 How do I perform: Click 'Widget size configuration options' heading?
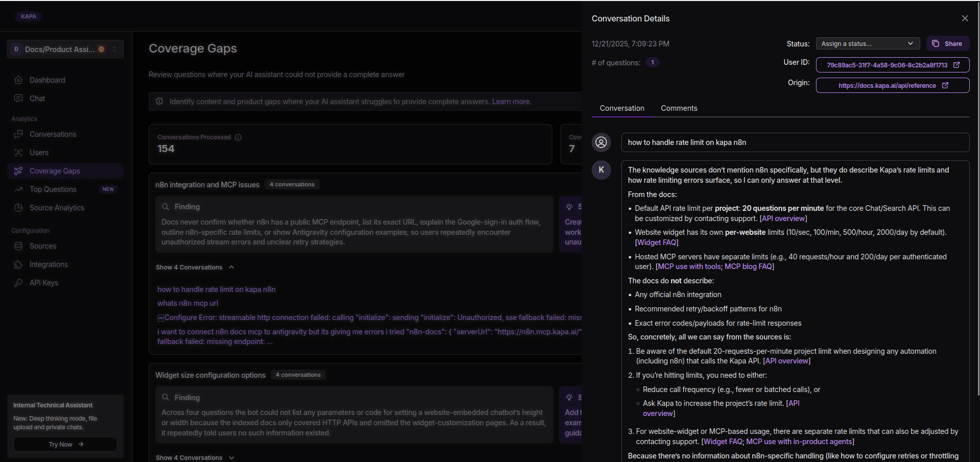coord(211,375)
